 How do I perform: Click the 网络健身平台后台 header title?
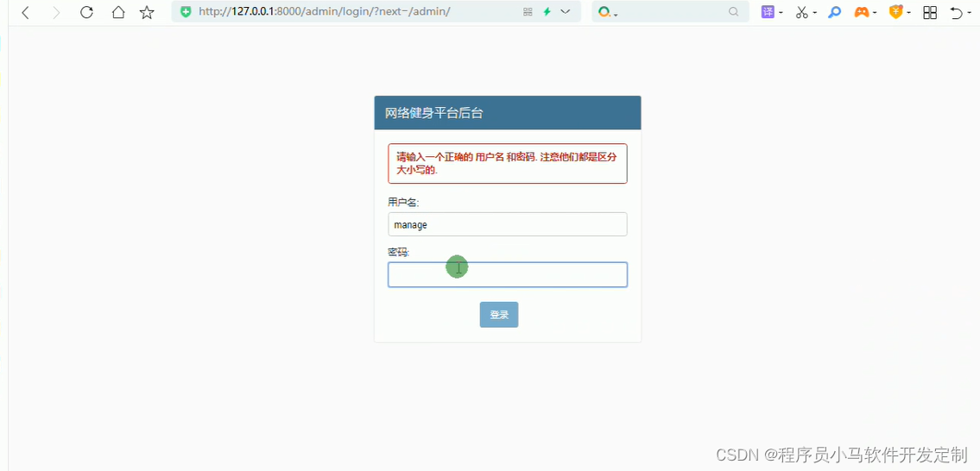pyautogui.click(x=433, y=113)
